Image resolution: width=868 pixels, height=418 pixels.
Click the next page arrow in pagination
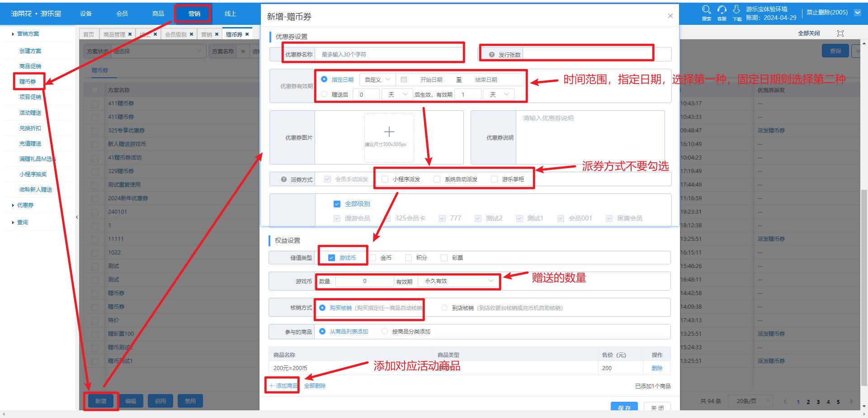[x=851, y=401]
